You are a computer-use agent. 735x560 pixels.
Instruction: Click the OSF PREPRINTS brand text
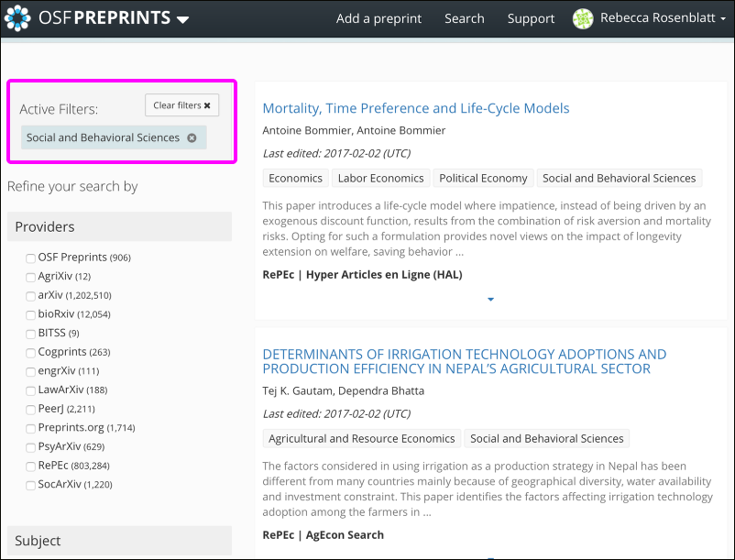(104, 17)
